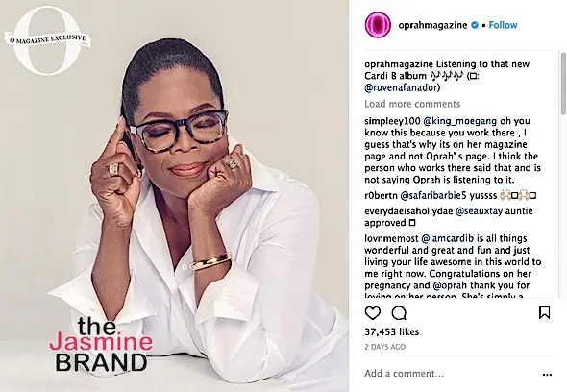Viewport: 567px width, 392px height.
Task: Open comments with the speech bubble icon
Action: pos(399,313)
